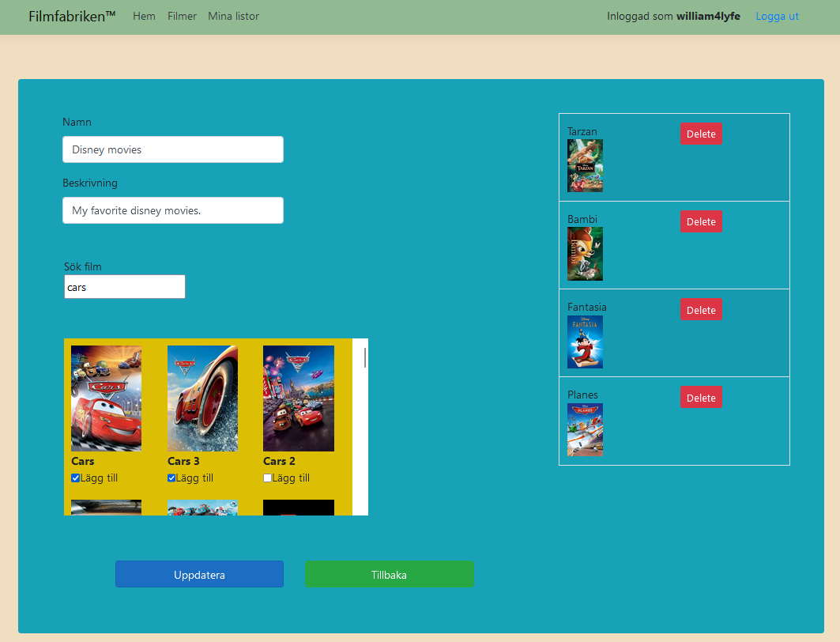Delete Tarzan from the list
The width and height of the screenshot is (840, 642).
click(x=701, y=134)
